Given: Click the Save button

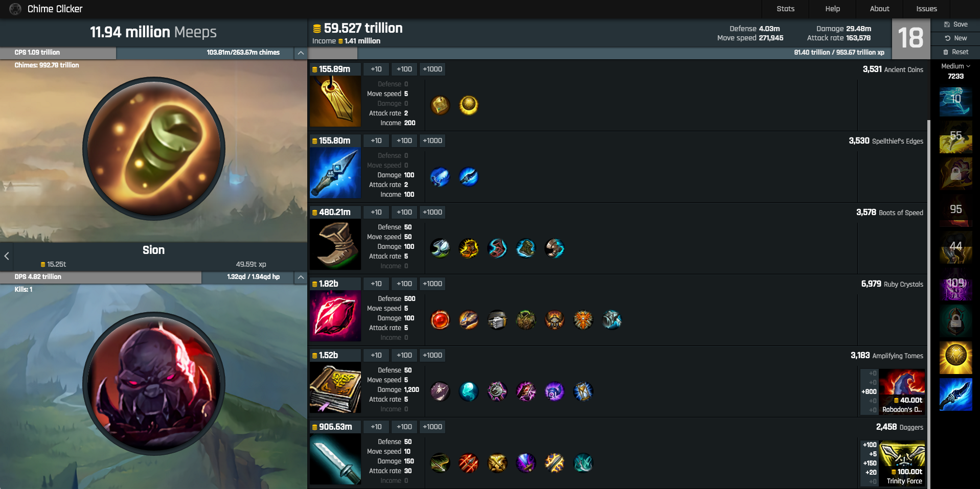Looking at the screenshot, I should [x=955, y=25].
